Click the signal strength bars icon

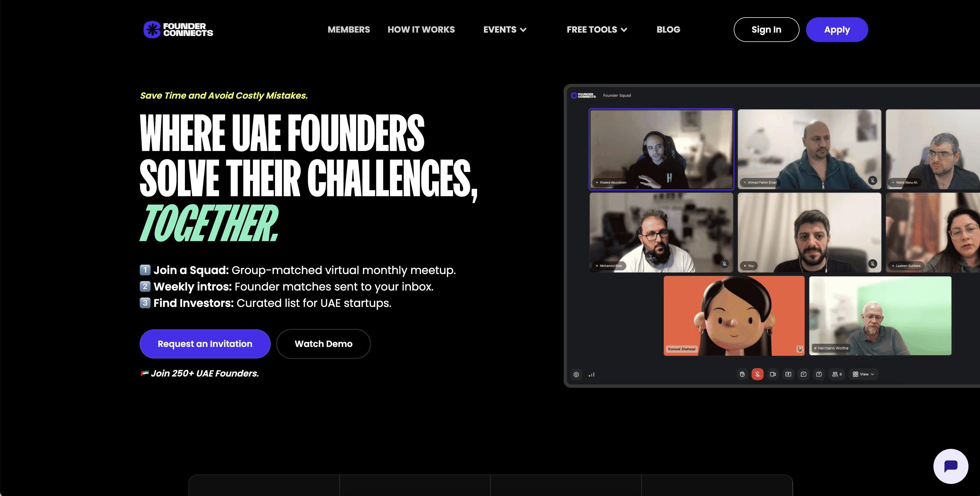click(592, 375)
